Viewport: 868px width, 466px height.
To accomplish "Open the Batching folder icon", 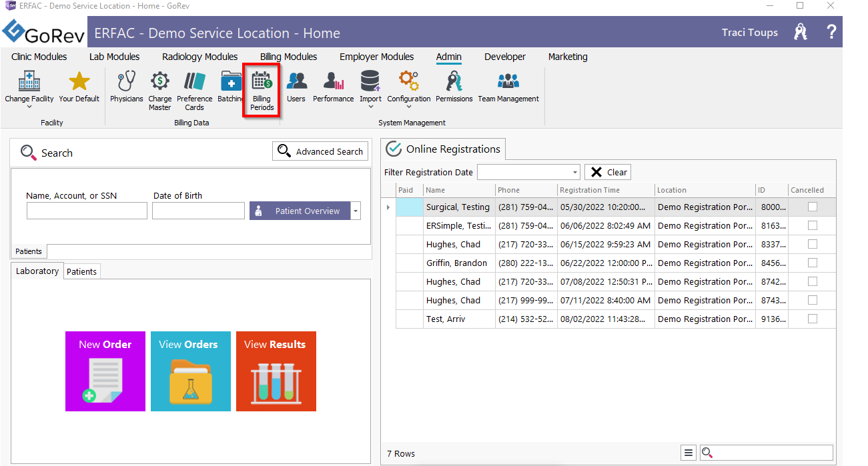I will [231, 82].
